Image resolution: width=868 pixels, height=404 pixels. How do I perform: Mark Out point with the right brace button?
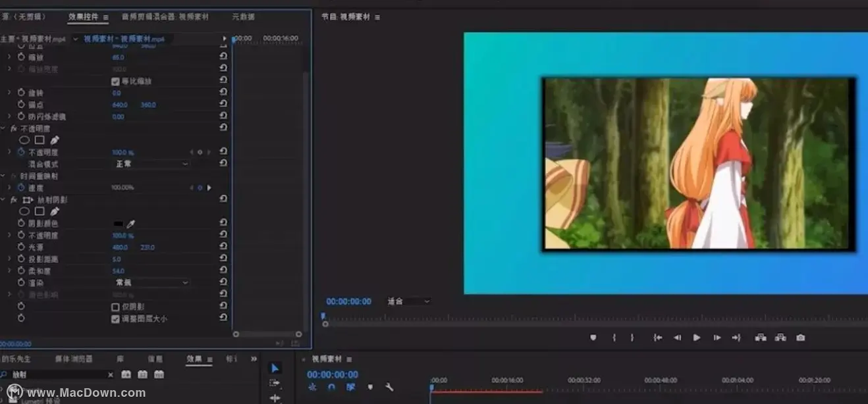click(x=632, y=338)
